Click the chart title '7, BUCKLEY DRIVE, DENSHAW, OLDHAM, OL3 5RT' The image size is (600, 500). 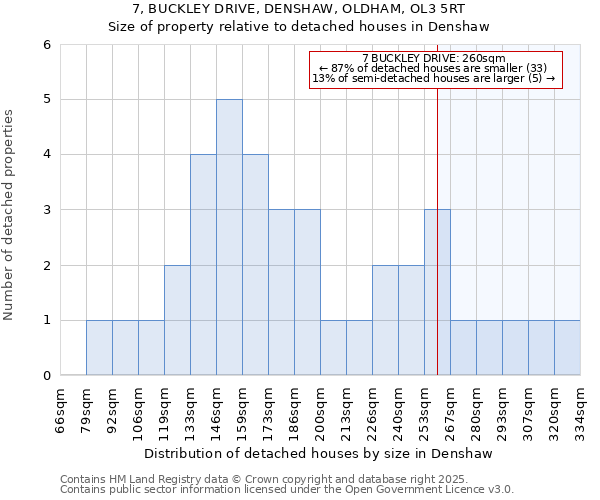click(299, 9)
